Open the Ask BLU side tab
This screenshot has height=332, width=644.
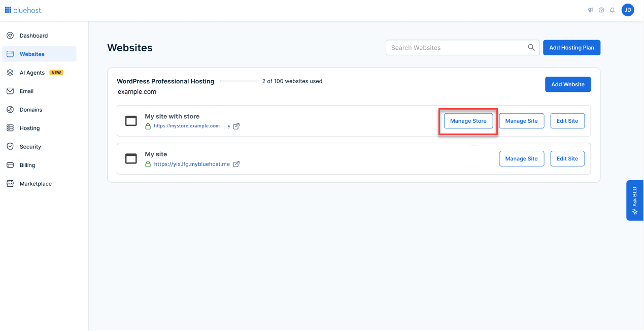[x=634, y=200]
